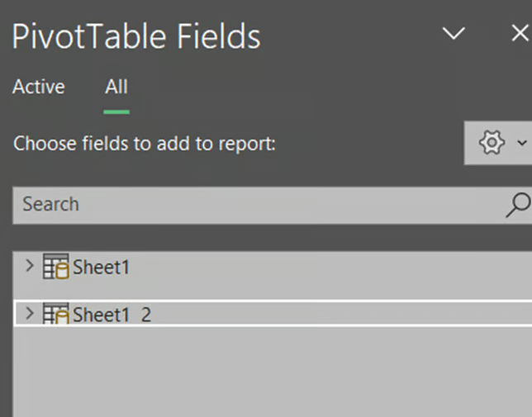Select the Sheet1 2 table name
The width and height of the screenshot is (532, 417).
[112, 314]
